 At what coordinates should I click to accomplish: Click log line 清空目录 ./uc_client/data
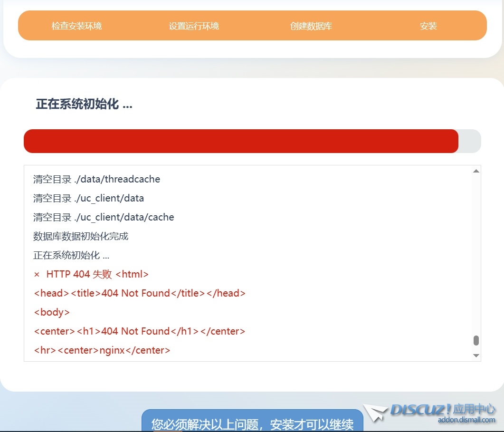[88, 198]
